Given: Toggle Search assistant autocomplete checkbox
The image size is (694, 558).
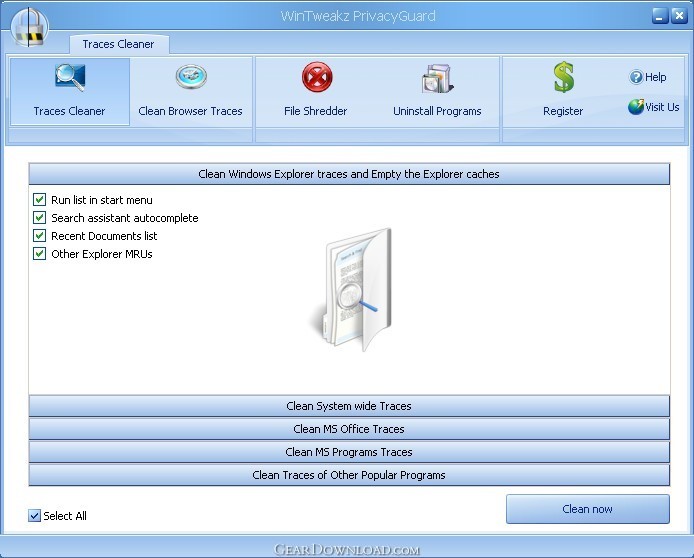Looking at the screenshot, I should pos(39,218).
